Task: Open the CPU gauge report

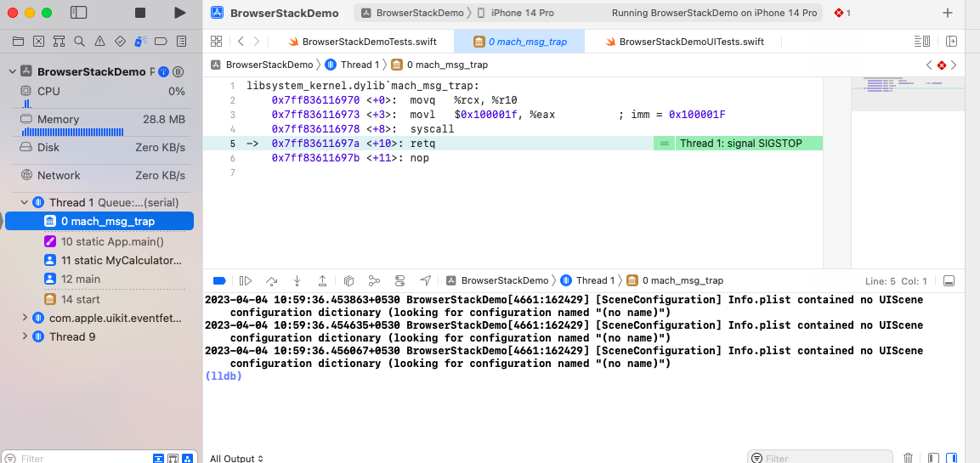Action: tap(103, 95)
